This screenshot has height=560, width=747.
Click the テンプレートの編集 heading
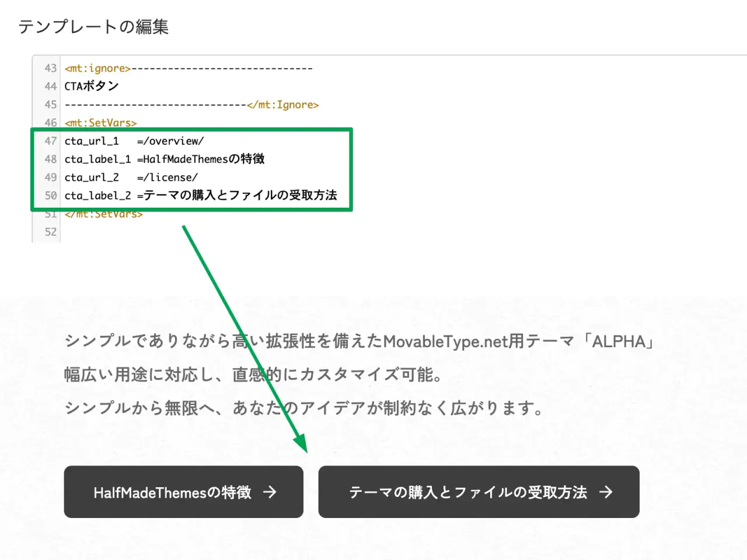pos(93,27)
